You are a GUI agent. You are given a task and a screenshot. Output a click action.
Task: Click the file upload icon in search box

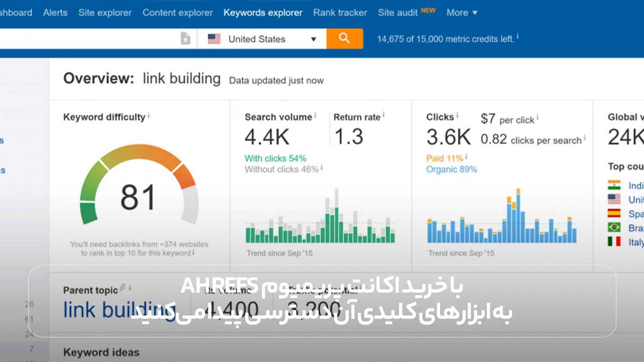tap(185, 39)
